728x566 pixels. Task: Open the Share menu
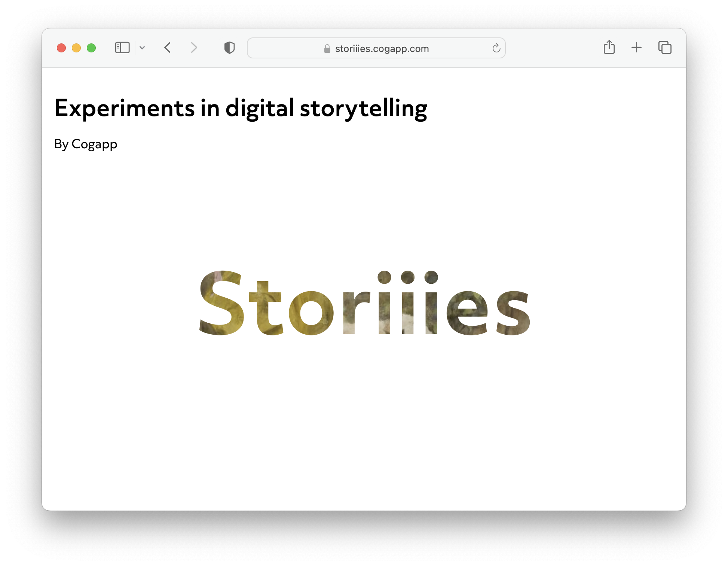point(609,48)
